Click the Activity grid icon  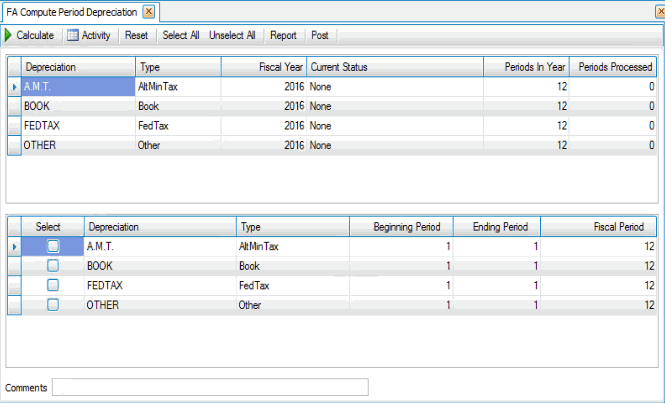tap(72, 35)
